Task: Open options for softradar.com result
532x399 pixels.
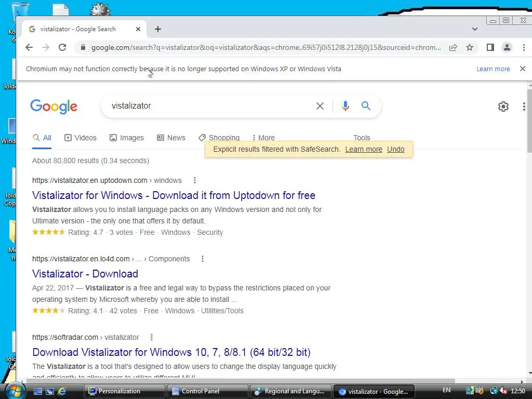Action: point(151,337)
